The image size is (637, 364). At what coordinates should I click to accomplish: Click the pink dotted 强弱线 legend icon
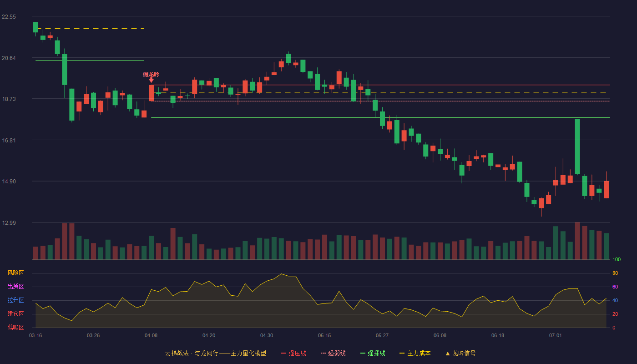(x=323, y=353)
